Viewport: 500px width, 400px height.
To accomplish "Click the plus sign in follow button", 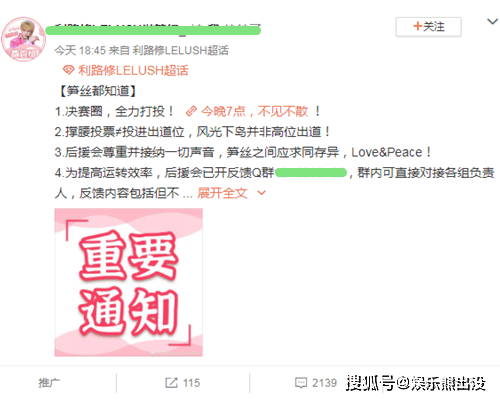I will 418,26.
